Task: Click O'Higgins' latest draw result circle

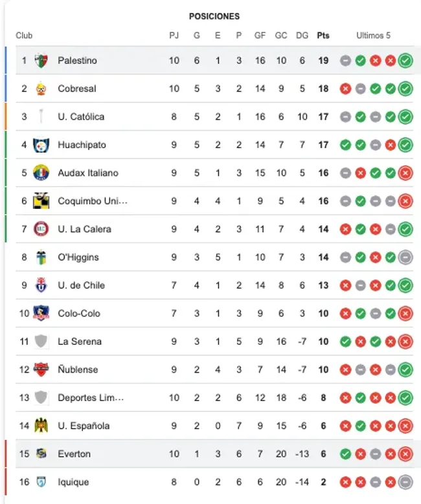Action: click(406, 257)
